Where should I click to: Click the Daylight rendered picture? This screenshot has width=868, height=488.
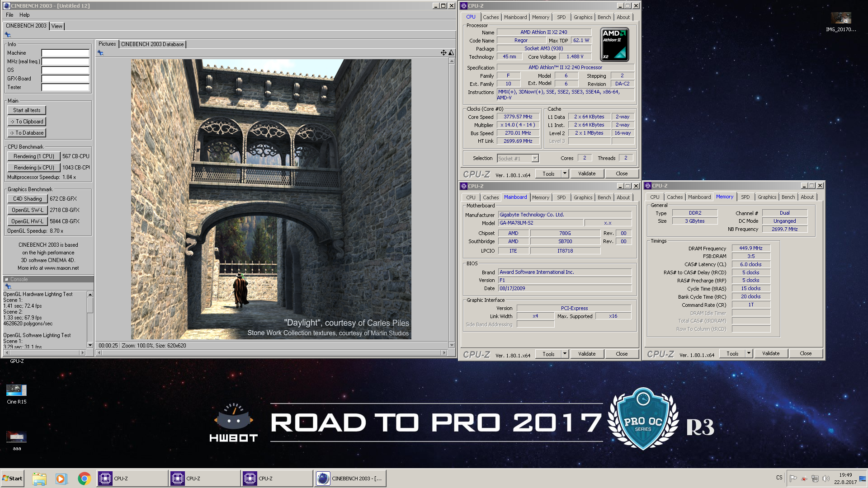coord(271,199)
